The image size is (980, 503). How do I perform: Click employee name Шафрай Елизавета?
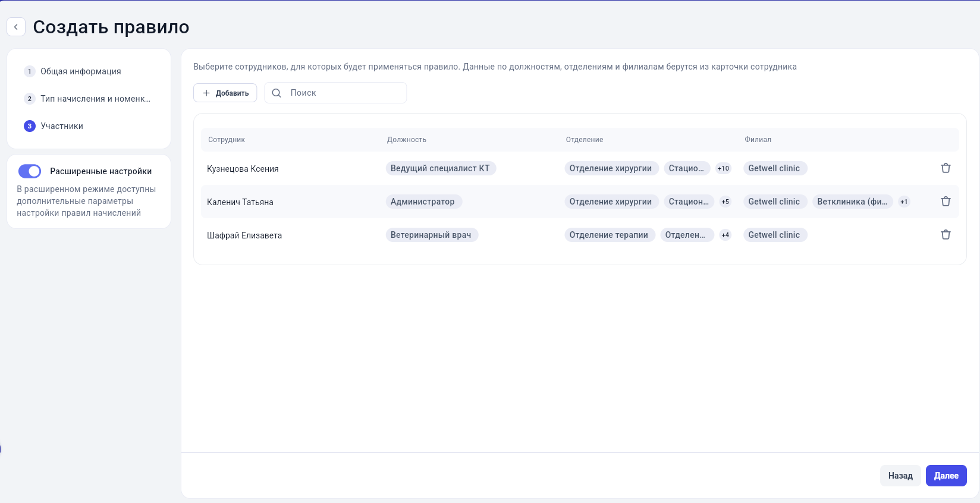[244, 235]
